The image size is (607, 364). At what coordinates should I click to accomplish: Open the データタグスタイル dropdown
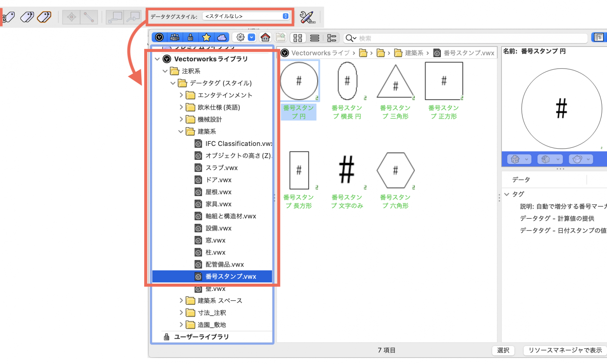pyautogui.click(x=246, y=16)
